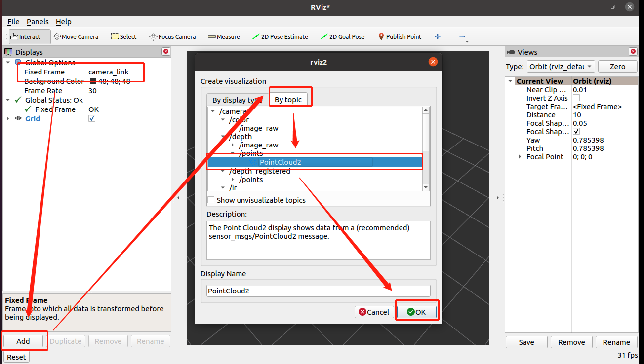Choose the Focus Camera tool

coord(173,36)
